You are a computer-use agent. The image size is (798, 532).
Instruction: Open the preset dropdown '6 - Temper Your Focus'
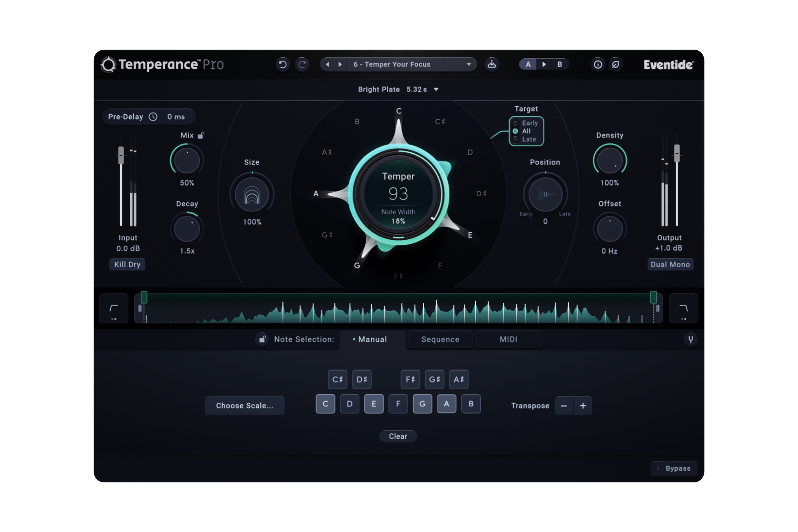tap(411, 65)
